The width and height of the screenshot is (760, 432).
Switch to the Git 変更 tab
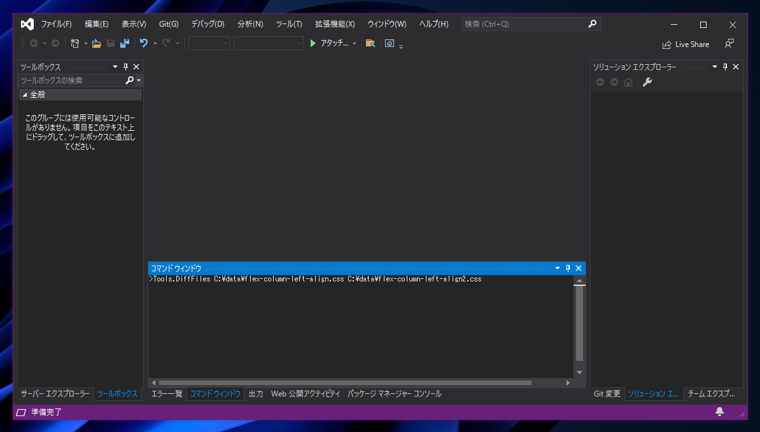607,394
